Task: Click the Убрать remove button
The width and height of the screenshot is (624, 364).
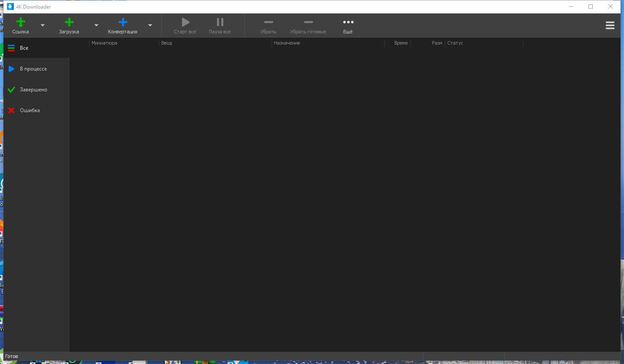Action: [268, 26]
